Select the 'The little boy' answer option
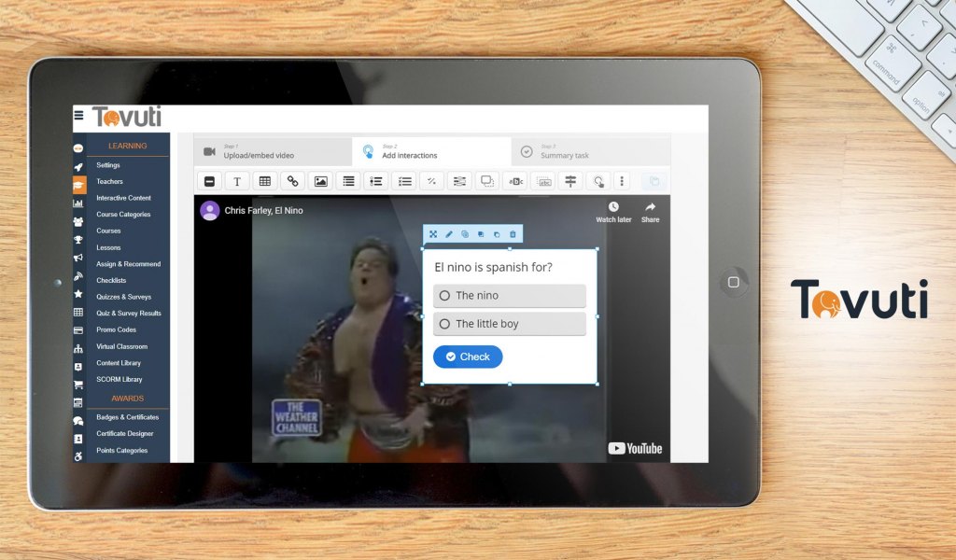The width and height of the screenshot is (956, 560). coord(509,324)
